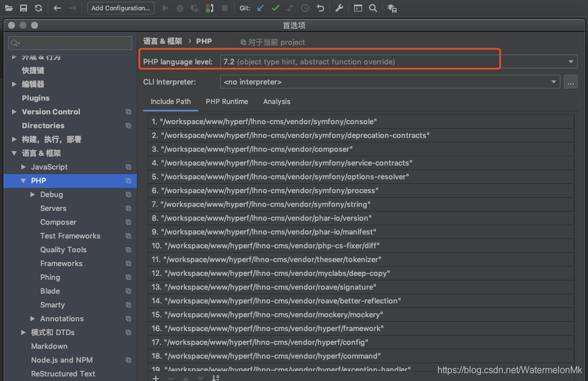This screenshot has width=588, height=381.
Task: Click the terminal window toolbar icon
Action: (358, 8)
